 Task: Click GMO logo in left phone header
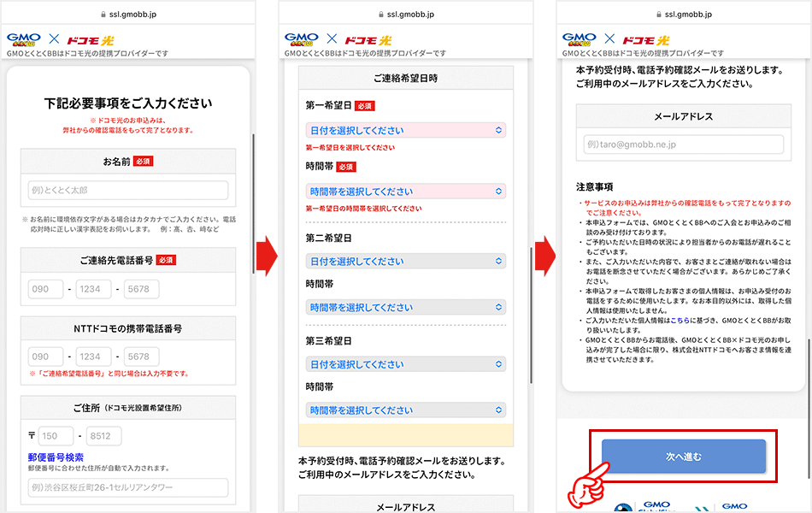(24, 39)
